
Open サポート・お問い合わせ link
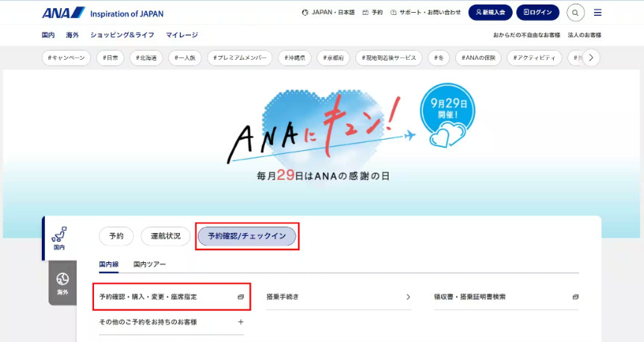pyautogui.click(x=425, y=13)
